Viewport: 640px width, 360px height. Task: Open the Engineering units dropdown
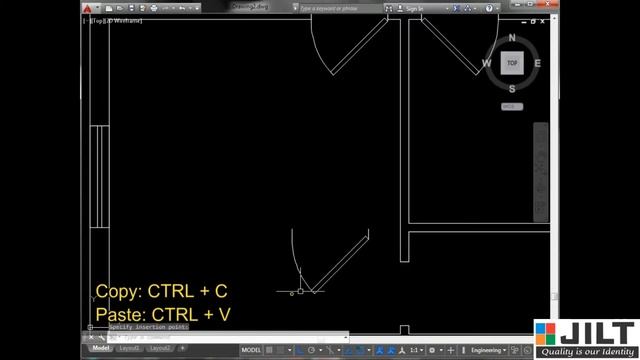pos(489,350)
